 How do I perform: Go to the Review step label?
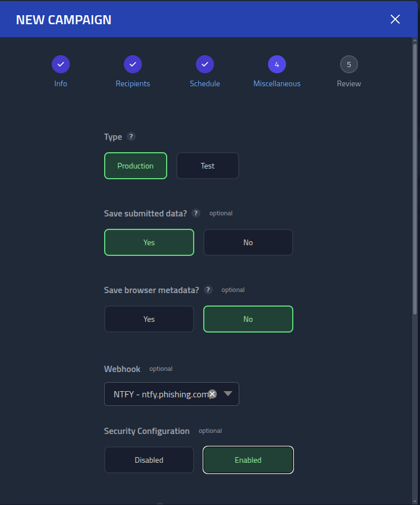click(348, 83)
